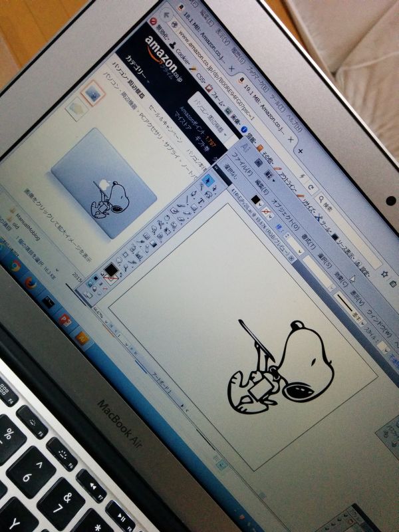Open Illustrator's オブジェクト(O) menu
This screenshot has width=399, height=532.
(286, 215)
